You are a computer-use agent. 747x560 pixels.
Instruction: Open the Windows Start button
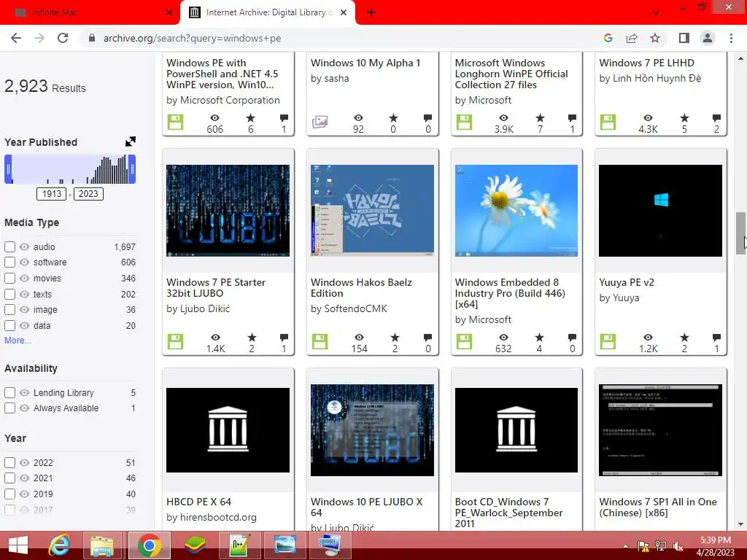(x=18, y=545)
